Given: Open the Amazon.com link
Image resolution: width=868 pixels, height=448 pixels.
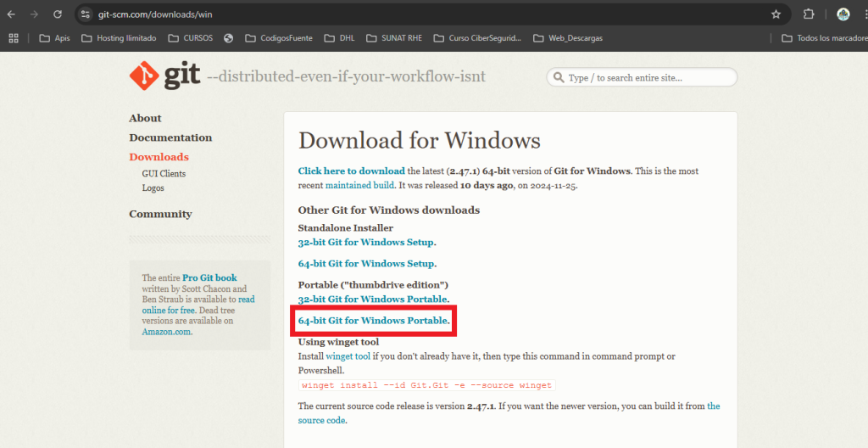Looking at the screenshot, I should pos(167,332).
